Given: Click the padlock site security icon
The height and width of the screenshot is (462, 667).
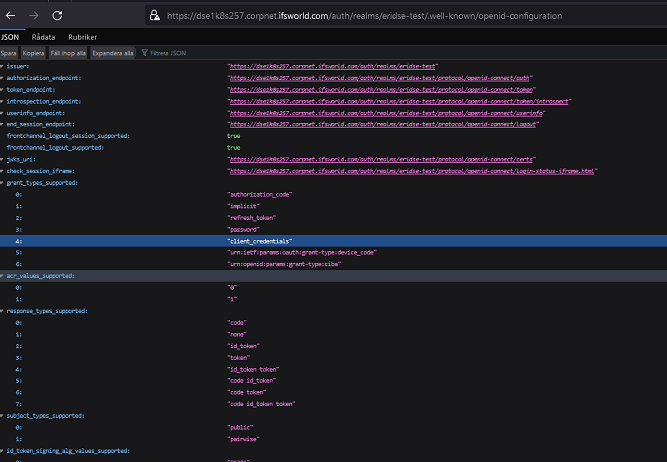Looking at the screenshot, I should [154, 16].
